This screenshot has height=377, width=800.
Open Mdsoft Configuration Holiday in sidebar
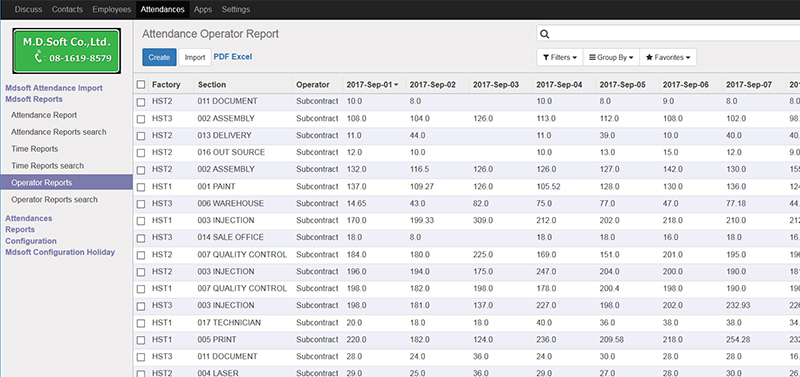60,252
